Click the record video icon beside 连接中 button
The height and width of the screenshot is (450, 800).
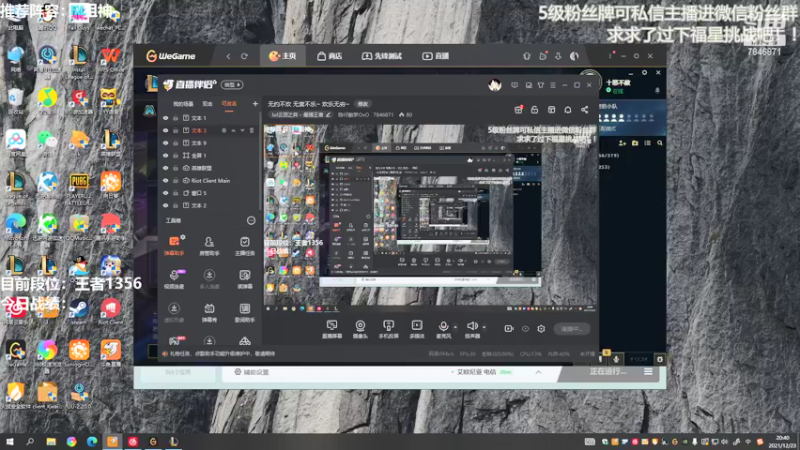(x=509, y=329)
